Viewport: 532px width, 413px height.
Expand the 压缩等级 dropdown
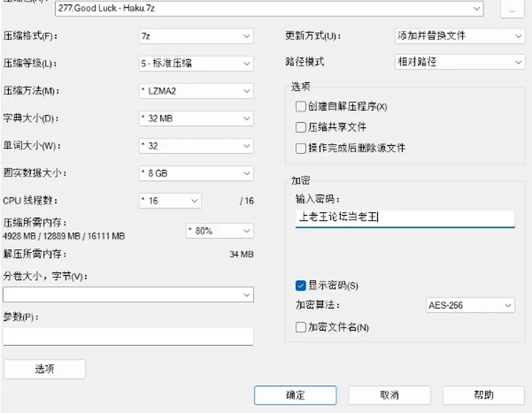[x=196, y=64]
